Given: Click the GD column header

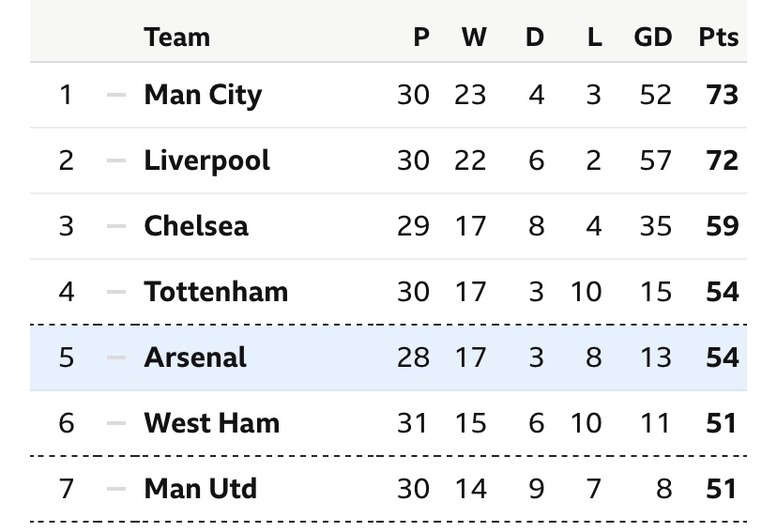Looking at the screenshot, I should click(x=652, y=38).
